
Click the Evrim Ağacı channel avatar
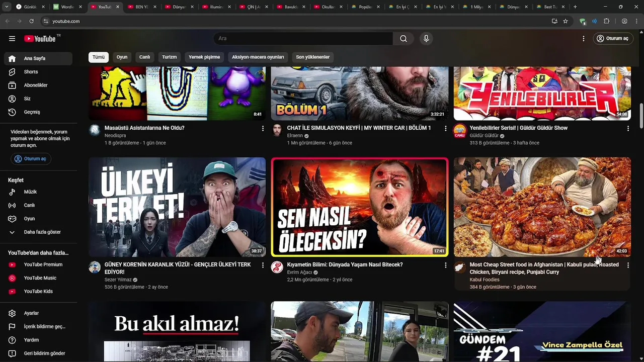(277, 267)
